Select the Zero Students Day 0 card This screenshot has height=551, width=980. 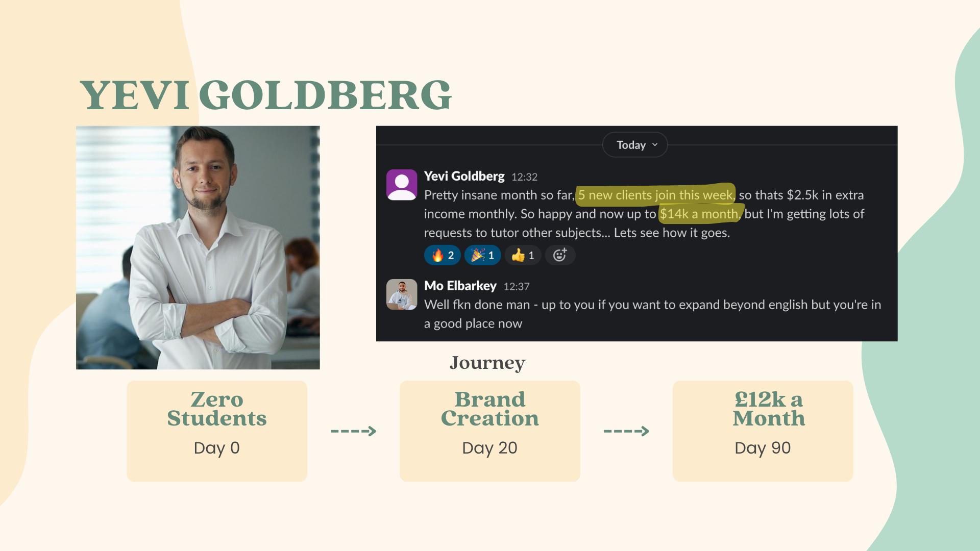217,431
